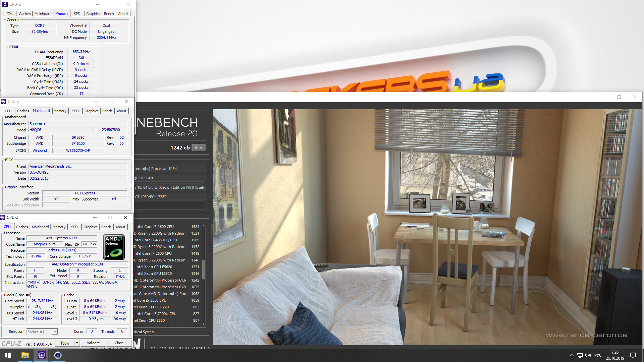Select the Opteron Processor 6134 score 1242 row
The width and height of the screenshot is (644, 362).
coord(167,280)
